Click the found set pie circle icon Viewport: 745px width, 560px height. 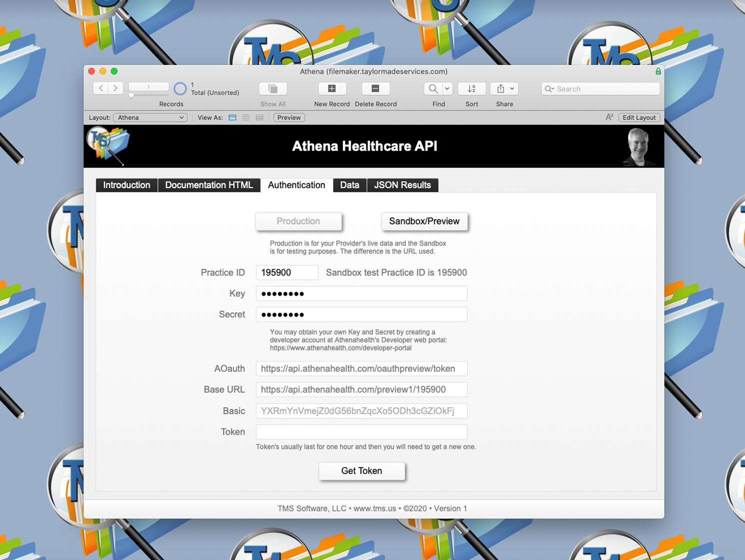pyautogui.click(x=180, y=89)
